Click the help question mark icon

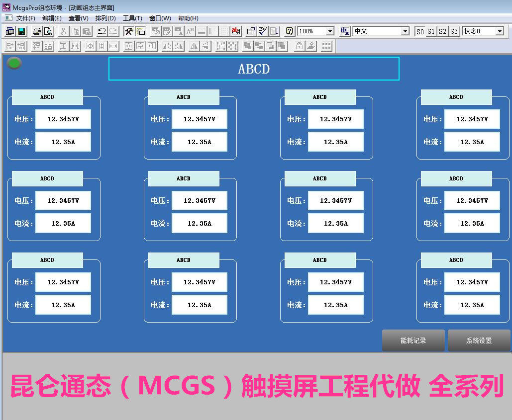click(289, 31)
